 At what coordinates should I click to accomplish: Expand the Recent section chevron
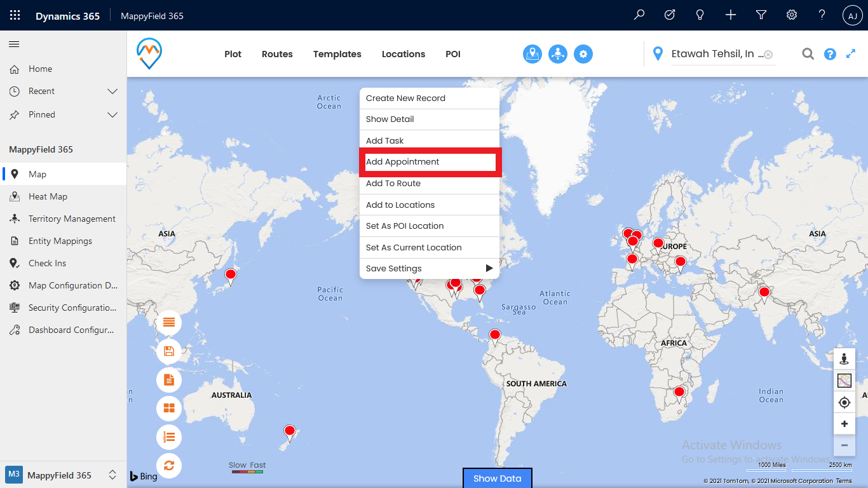(112, 91)
